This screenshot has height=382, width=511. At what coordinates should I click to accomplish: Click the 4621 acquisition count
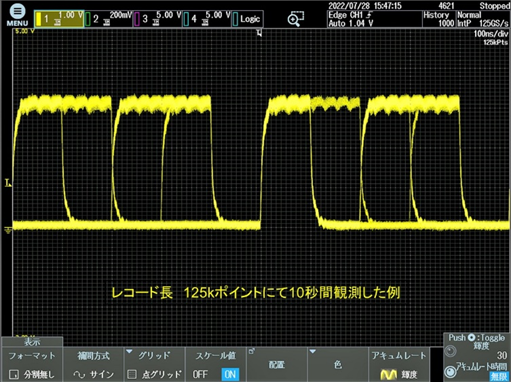pyautogui.click(x=446, y=6)
